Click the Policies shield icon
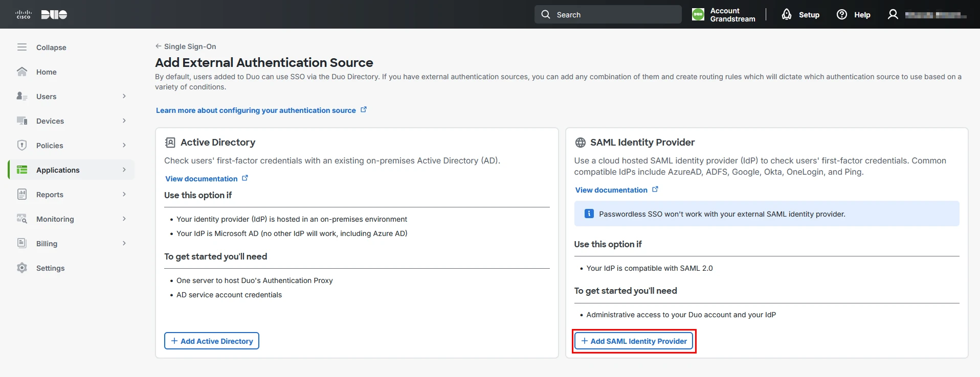Image resolution: width=980 pixels, height=377 pixels. [x=22, y=145]
